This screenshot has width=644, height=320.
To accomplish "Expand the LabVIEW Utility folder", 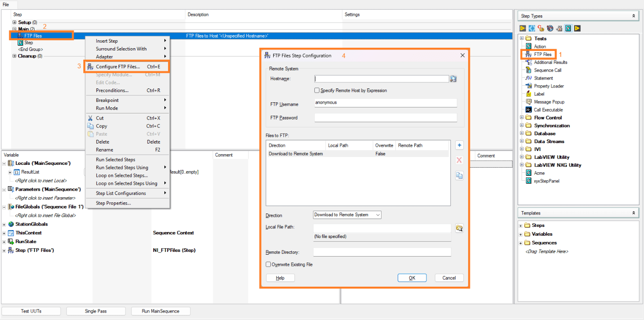I will click(x=522, y=157).
